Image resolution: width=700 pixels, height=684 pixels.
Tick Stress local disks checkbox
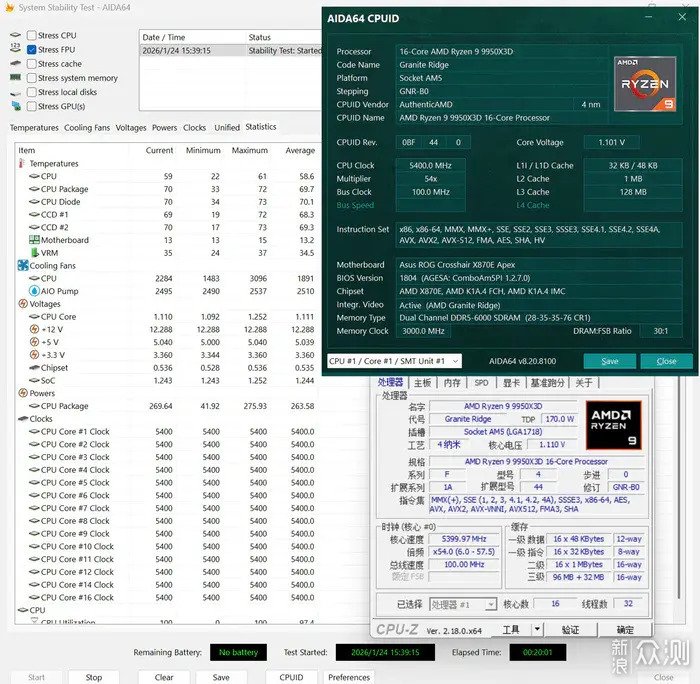coord(32,92)
